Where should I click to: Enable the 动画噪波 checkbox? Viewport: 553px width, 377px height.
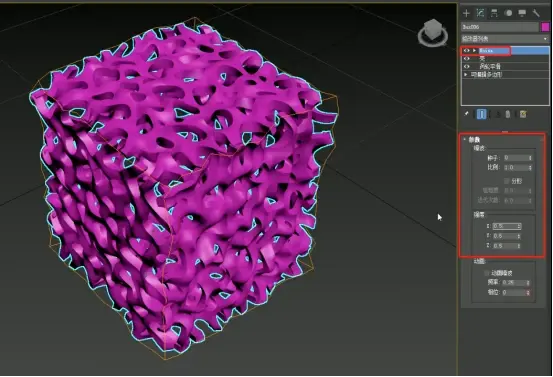point(487,273)
